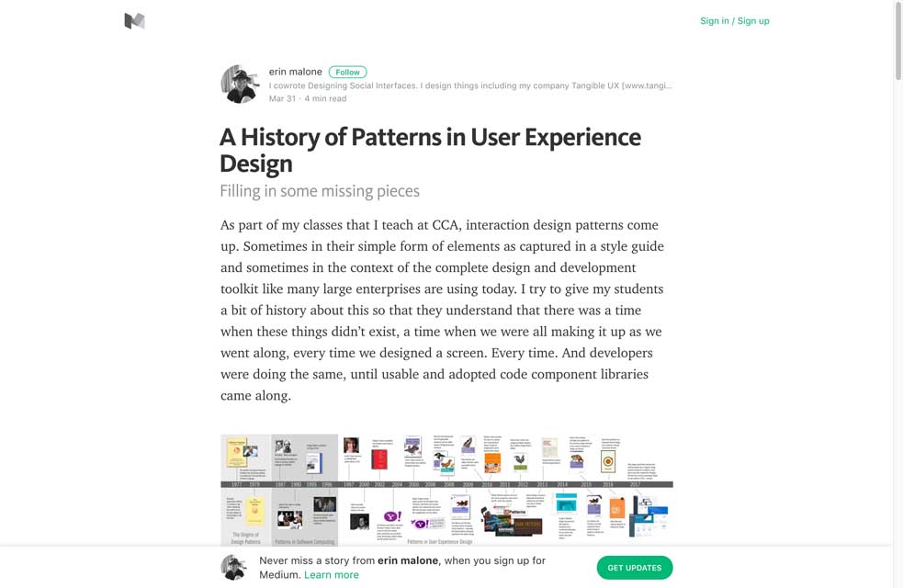This screenshot has height=588, width=903.
Task: Open erin malone's avatar above the article
Action: (240, 85)
